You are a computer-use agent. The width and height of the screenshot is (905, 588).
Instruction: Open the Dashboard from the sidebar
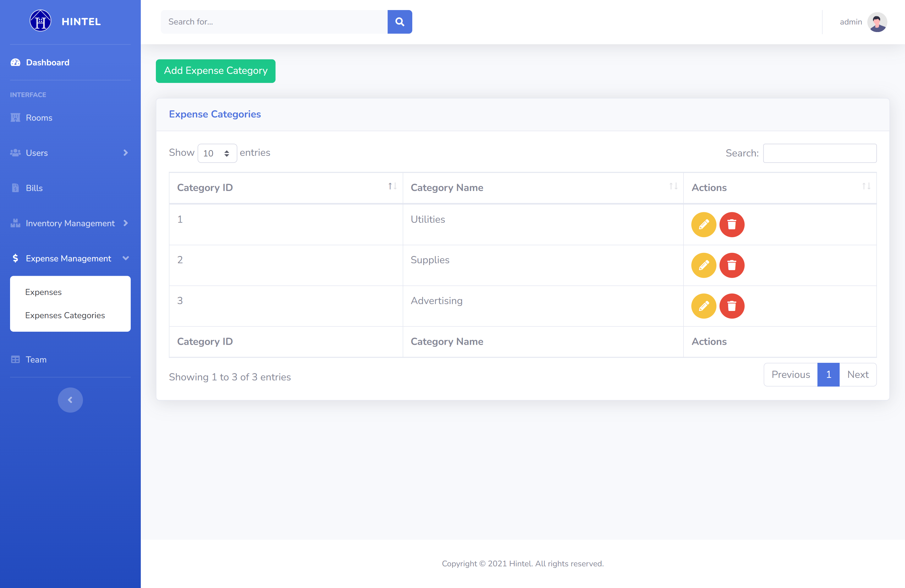(47, 62)
